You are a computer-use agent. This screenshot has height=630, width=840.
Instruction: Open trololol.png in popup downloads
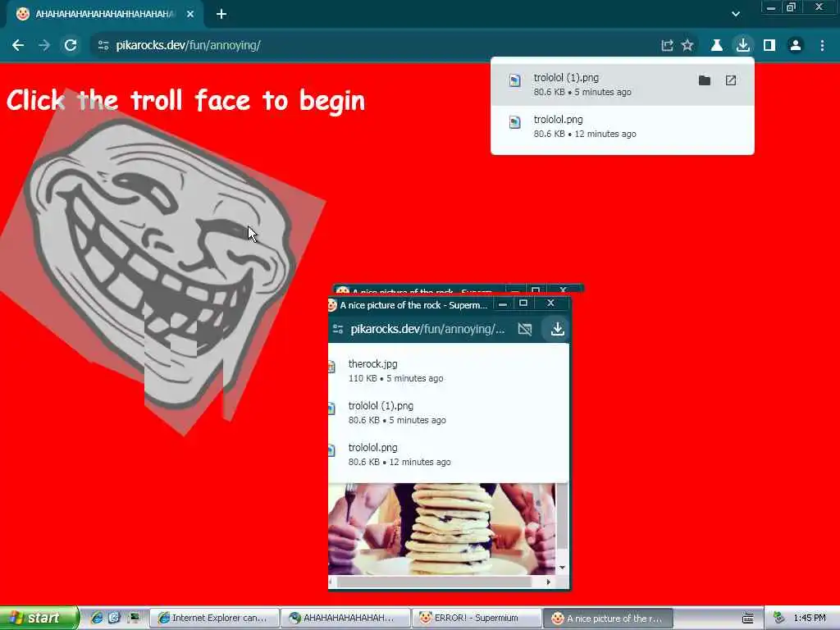pyautogui.click(x=449, y=454)
